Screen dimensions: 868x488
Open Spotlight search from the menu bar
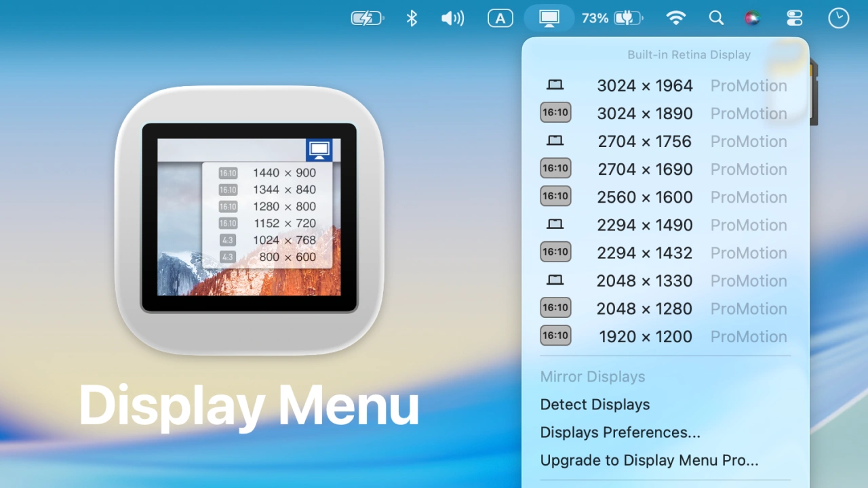pyautogui.click(x=716, y=18)
